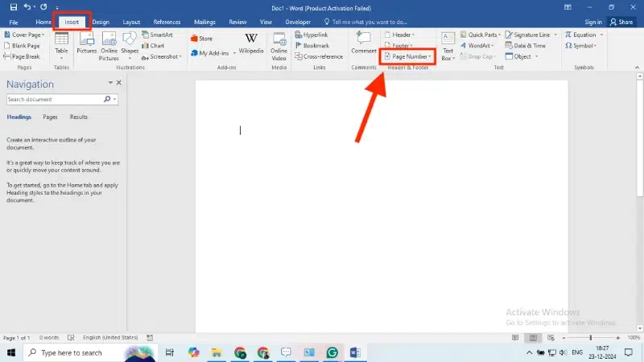Click the zoom slider handle

click(x=591, y=338)
